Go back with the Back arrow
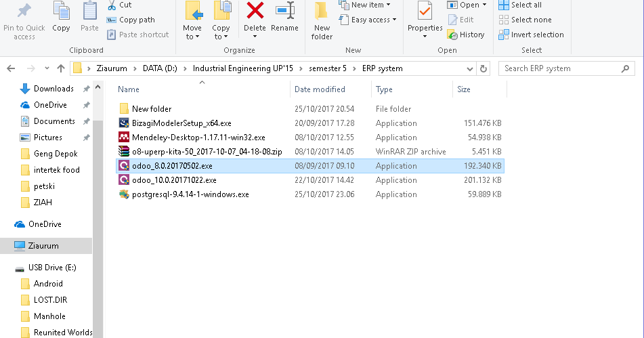 11,68
